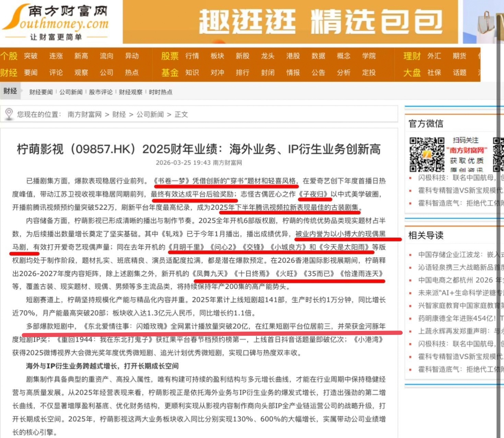Image resolution: width=504 pixels, height=438 pixels.
Task: Click the 学院 nav link
Action: [369, 56]
